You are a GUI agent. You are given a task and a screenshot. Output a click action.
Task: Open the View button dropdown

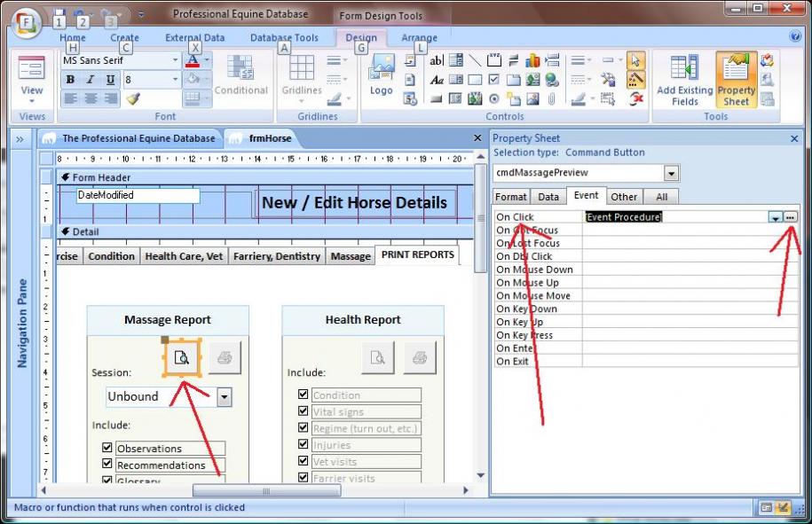(32, 101)
